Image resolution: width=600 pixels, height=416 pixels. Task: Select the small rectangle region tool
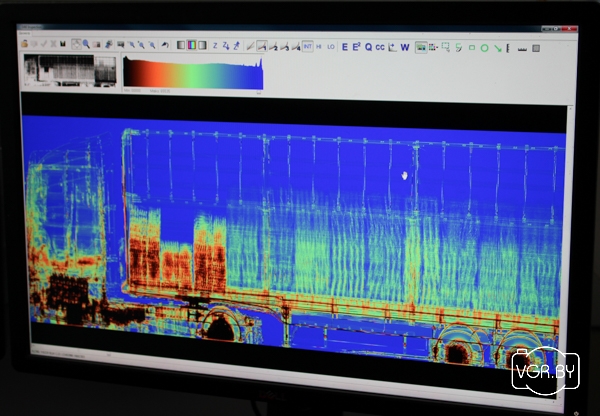pos(472,47)
